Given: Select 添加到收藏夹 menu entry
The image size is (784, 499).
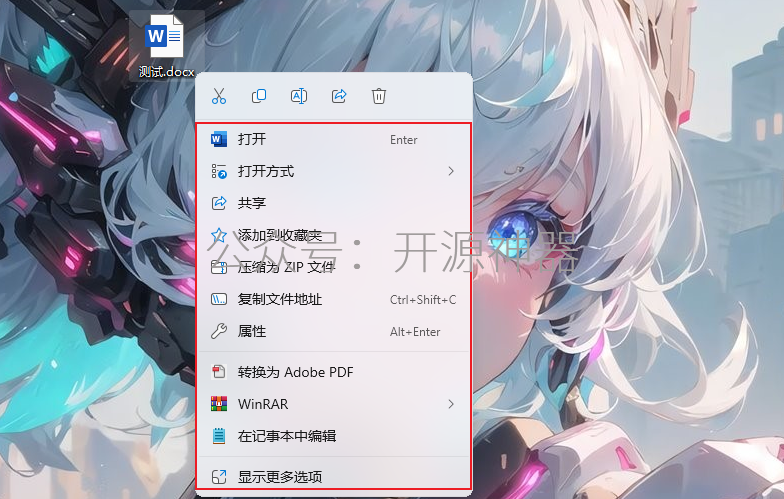Looking at the screenshot, I should pyautogui.click(x=334, y=235).
